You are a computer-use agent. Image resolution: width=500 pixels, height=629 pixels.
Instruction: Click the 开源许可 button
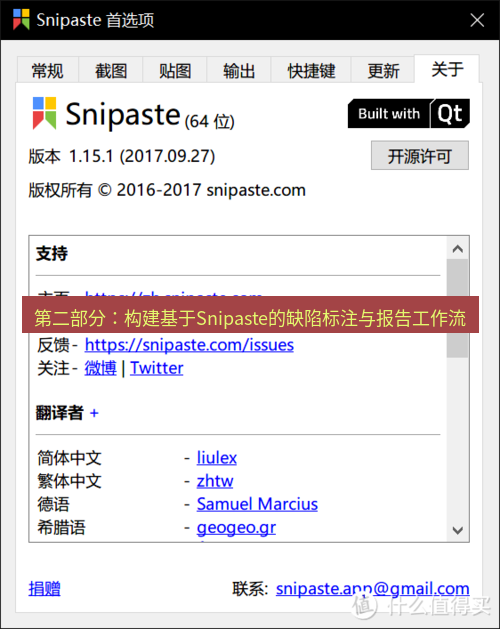pos(420,156)
